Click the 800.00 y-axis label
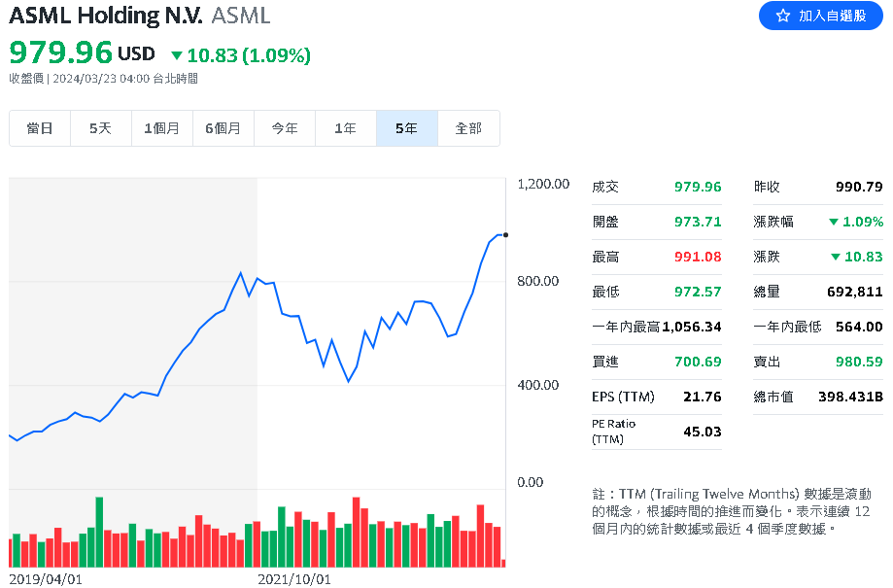893x588 pixels. click(538, 281)
